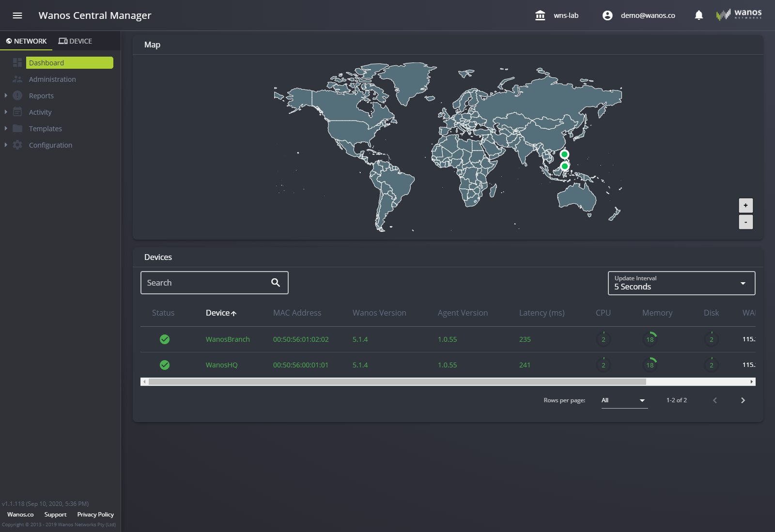The image size is (775, 532).
Task: Click the Reports alert icon
Action: click(17, 95)
